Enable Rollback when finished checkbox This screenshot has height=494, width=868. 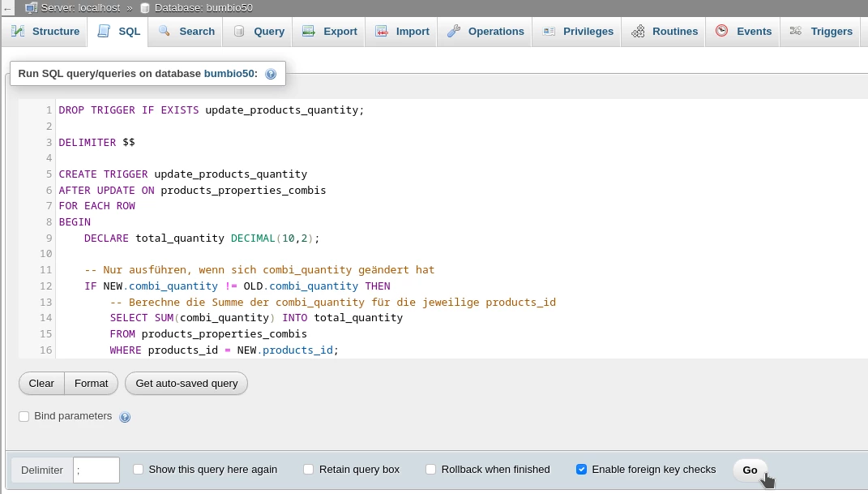pos(430,470)
